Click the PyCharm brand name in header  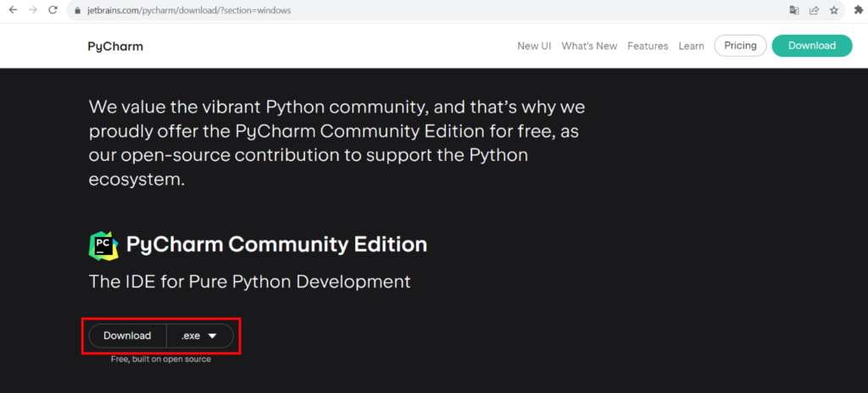(115, 47)
